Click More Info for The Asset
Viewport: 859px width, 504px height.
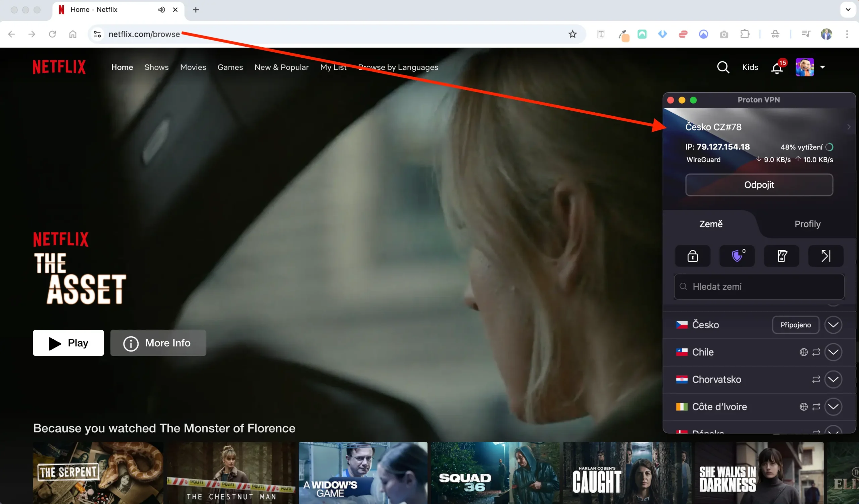coord(158,343)
